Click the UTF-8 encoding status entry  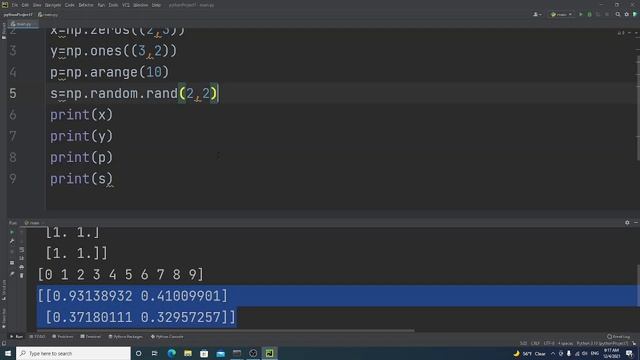[549, 344]
